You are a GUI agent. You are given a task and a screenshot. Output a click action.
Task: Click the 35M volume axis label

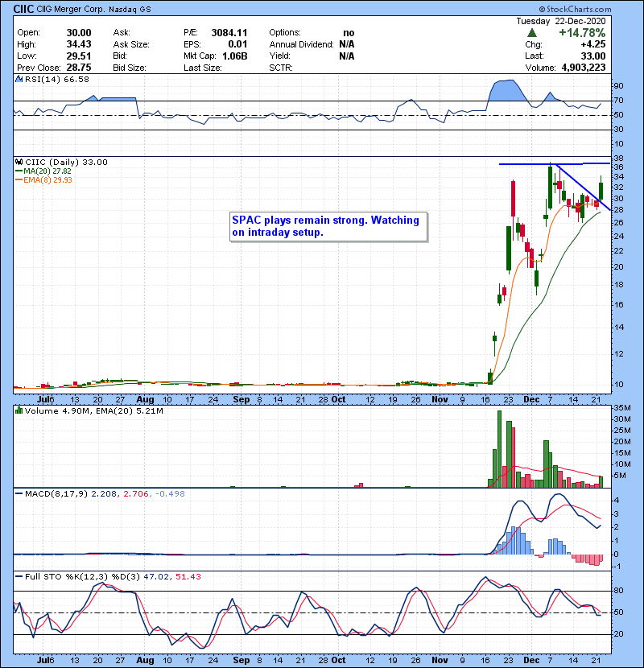tap(622, 408)
